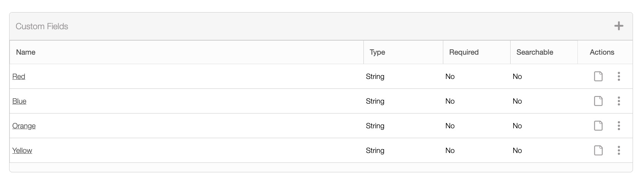Click the Custom Fields panel title

point(42,27)
